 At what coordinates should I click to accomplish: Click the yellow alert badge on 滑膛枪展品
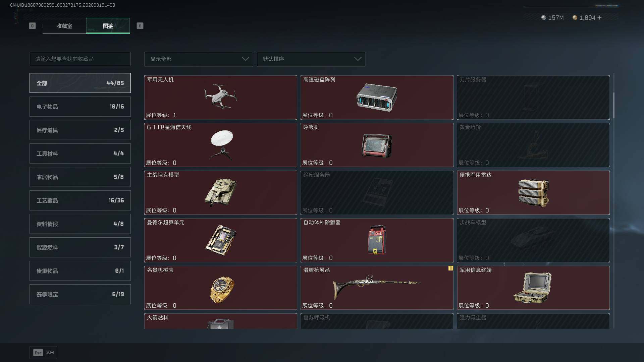click(x=450, y=268)
